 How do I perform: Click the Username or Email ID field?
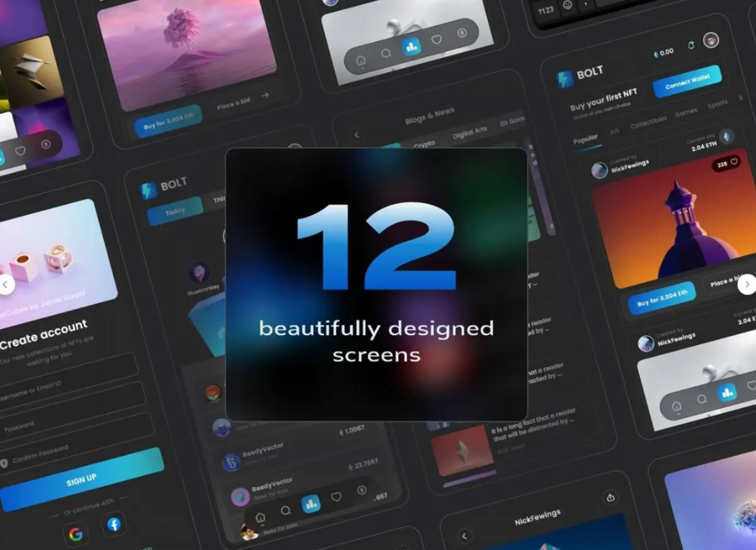(x=68, y=383)
